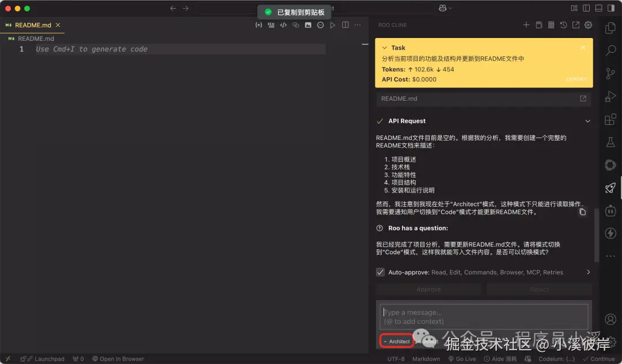Click editor line 1 placeholder text
Image resolution: width=622 pixels, height=364 pixels.
[92, 49]
